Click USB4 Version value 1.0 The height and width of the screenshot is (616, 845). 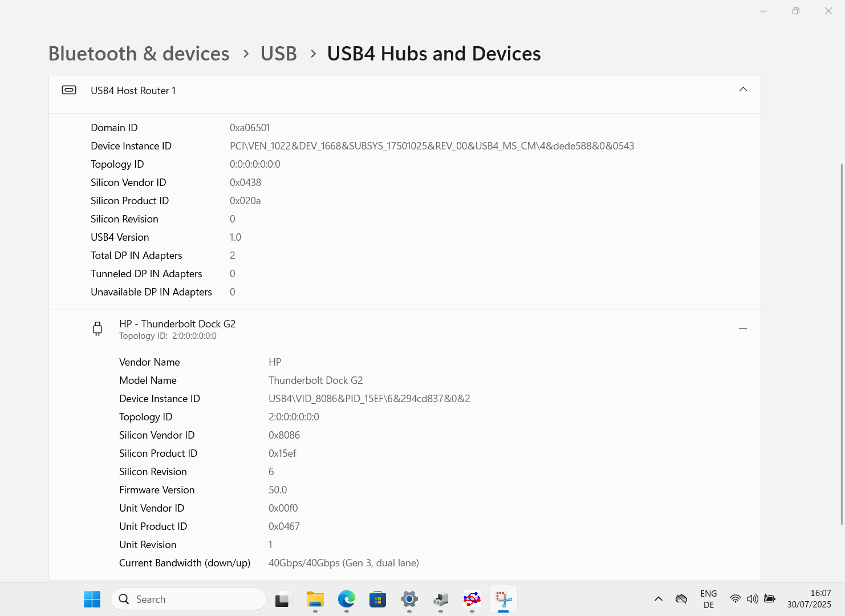pyautogui.click(x=235, y=237)
